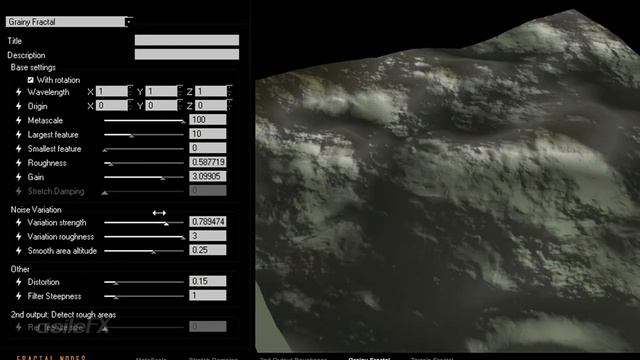640x360 pixels.
Task: Click the Roughness slider track
Action: click(x=144, y=163)
